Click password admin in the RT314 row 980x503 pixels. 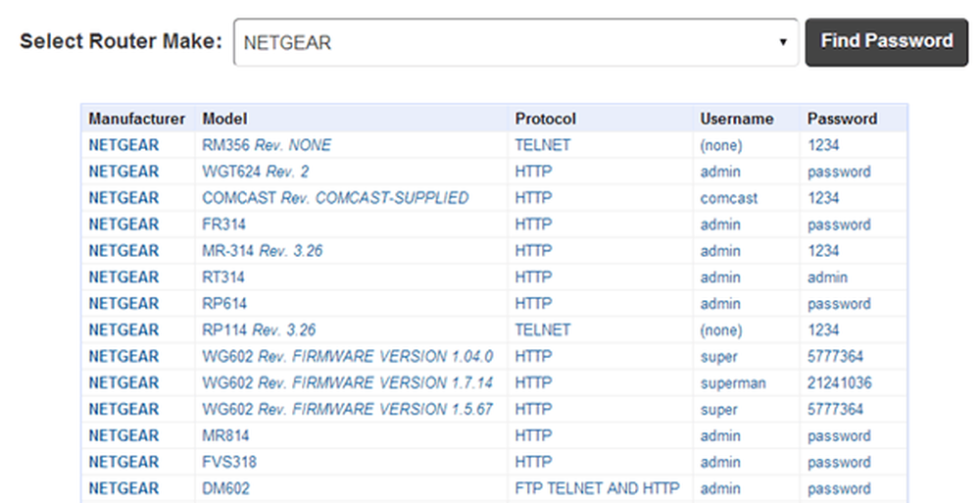(827, 277)
